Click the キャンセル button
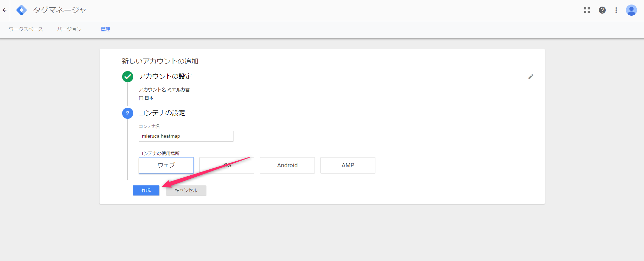 coord(186,190)
